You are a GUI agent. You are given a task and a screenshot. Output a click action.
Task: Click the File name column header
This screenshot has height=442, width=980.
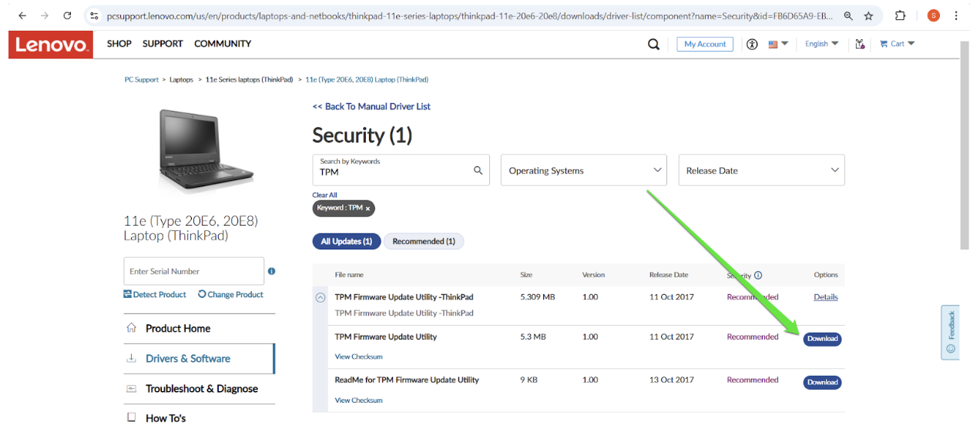pos(349,275)
